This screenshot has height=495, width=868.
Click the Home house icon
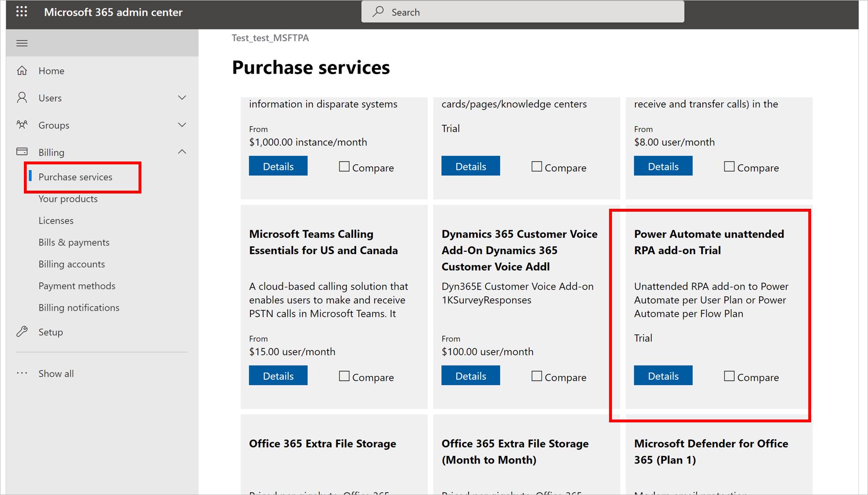(x=22, y=71)
